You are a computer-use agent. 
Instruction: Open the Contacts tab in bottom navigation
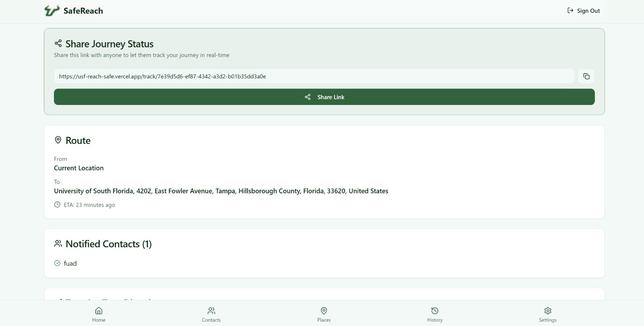(x=211, y=314)
